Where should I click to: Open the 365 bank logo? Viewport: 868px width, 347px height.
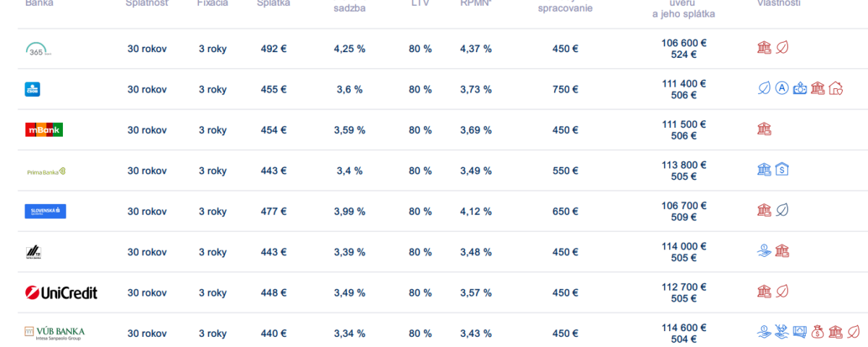[x=38, y=49]
